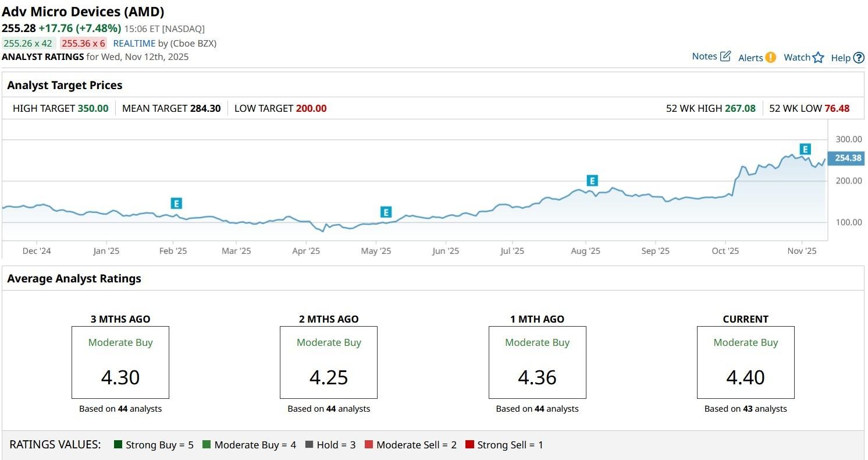
Task: Click the 254.38 current price tag on chart
Action: point(846,158)
